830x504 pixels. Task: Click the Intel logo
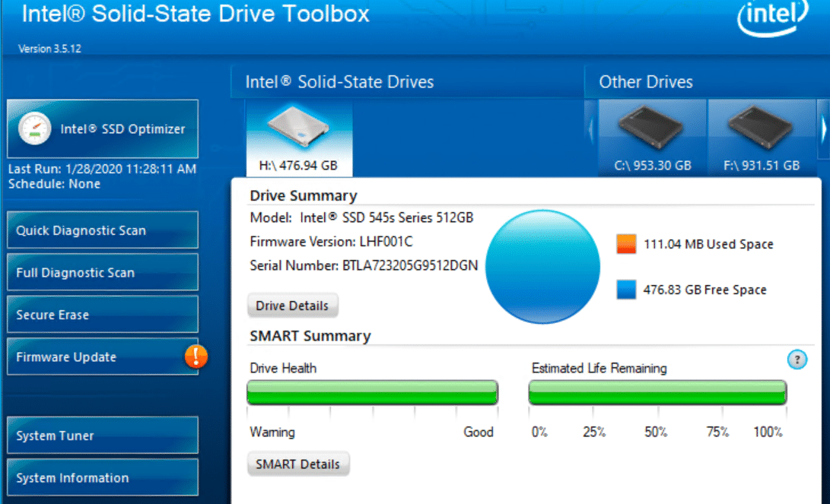[773, 17]
